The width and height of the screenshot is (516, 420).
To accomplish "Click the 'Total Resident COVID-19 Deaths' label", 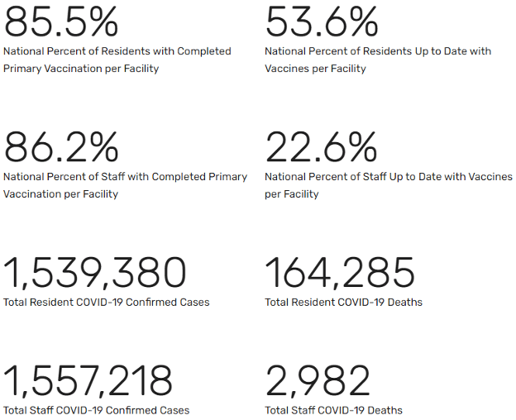I will (343, 303).
